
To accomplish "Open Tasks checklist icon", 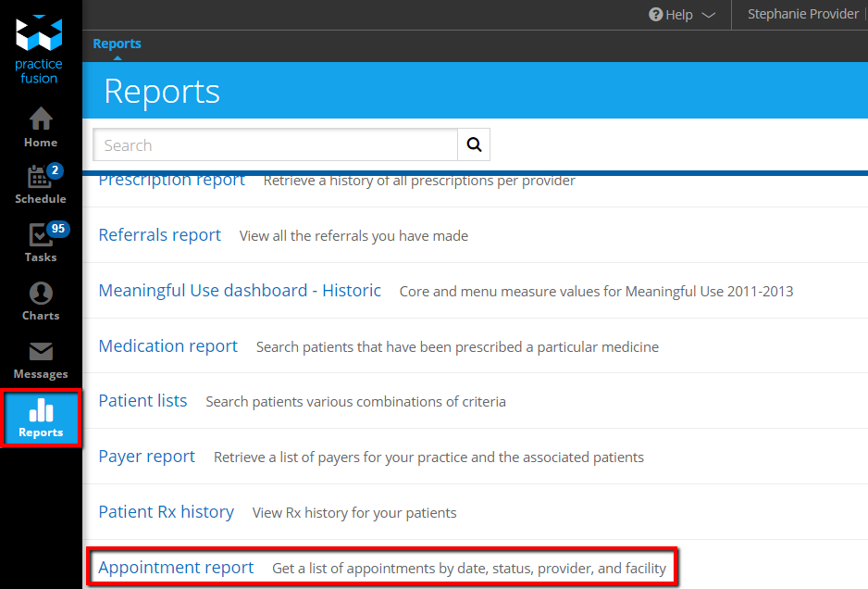I will 39,235.
